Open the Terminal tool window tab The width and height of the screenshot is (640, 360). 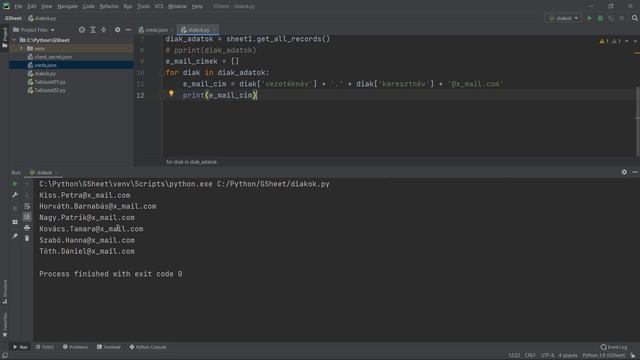[109, 347]
